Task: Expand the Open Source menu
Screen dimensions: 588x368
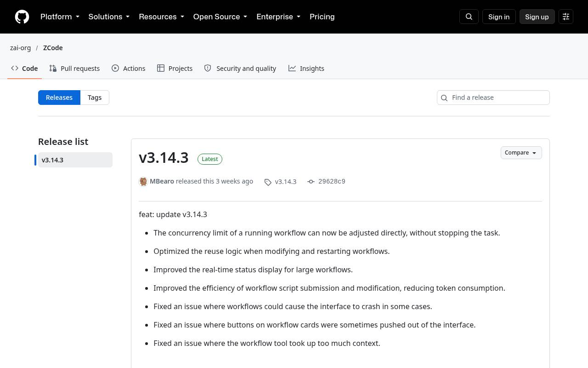Action: click(x=220, y=17)
